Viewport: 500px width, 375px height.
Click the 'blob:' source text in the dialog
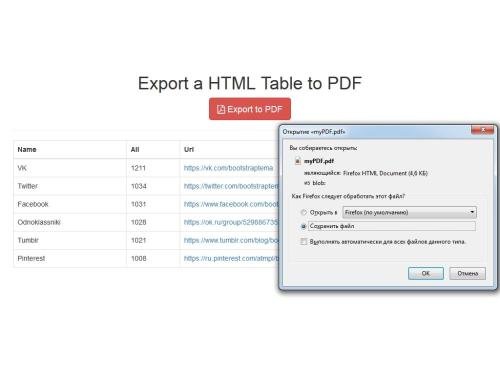click(319, 183)
